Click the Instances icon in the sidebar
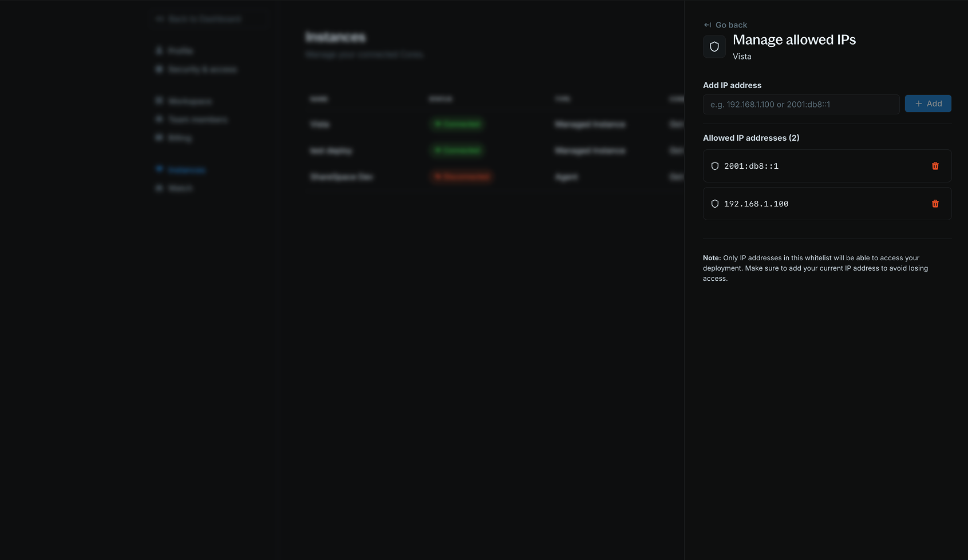 point(159,169)
